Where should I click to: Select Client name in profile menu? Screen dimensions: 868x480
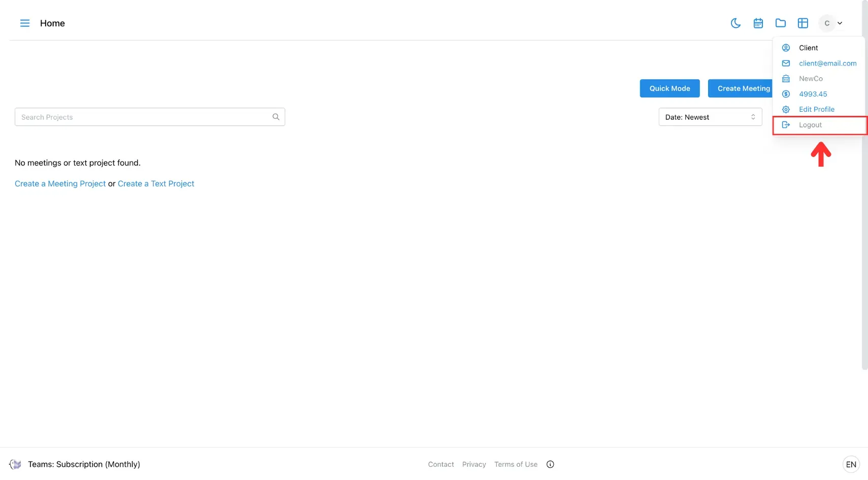click(x=808, y=48)
